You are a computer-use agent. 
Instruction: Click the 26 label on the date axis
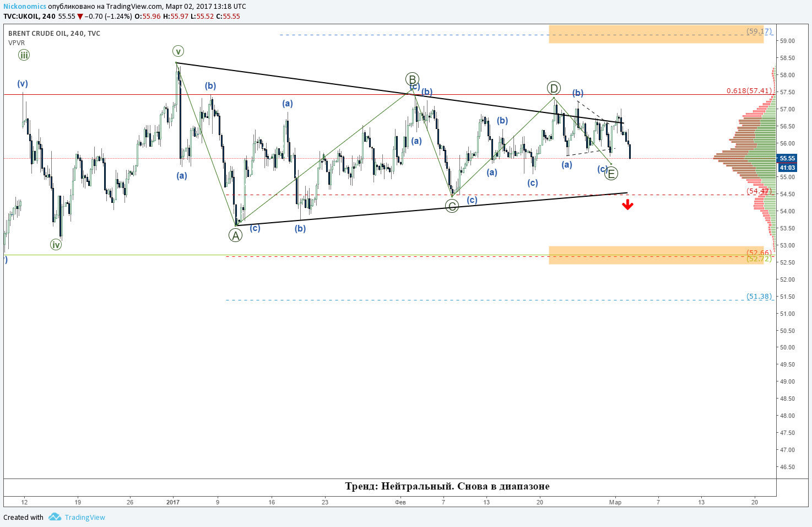coord(130,502)
